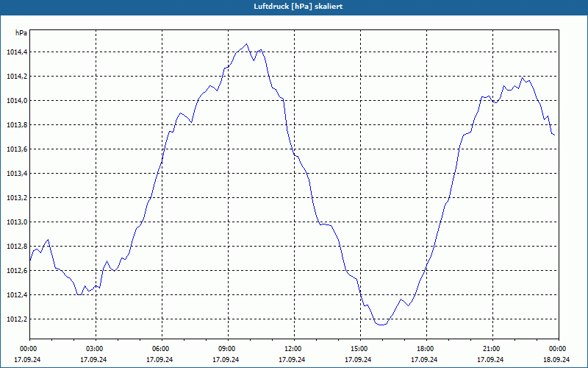Viewport: 588px width, 368px height.
Task: Click the title 'Luftdruck [hPa] skaliert'
Action: (x=298, y=7)
